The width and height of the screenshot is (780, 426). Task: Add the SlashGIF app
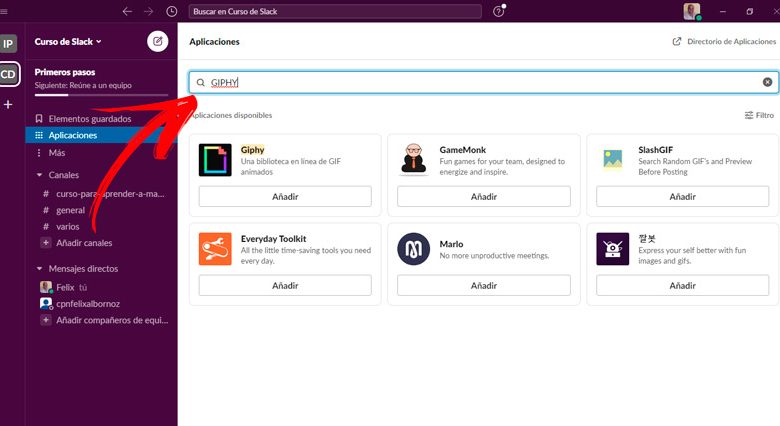(x=682, y=197)
